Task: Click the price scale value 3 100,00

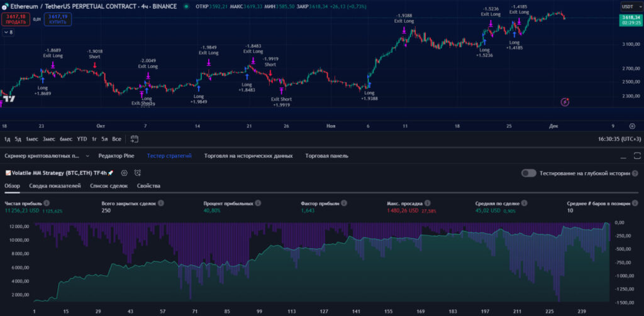Action: point(631,44)
